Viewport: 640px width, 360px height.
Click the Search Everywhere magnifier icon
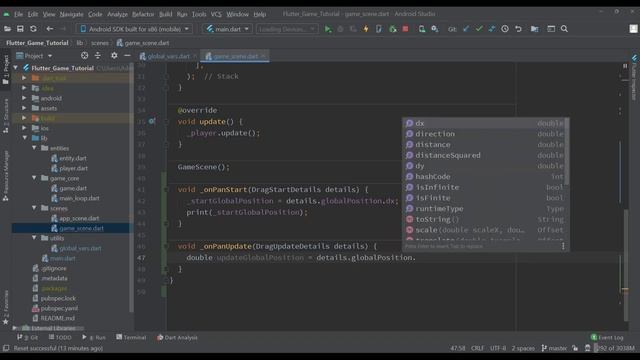tap(564, 29)
